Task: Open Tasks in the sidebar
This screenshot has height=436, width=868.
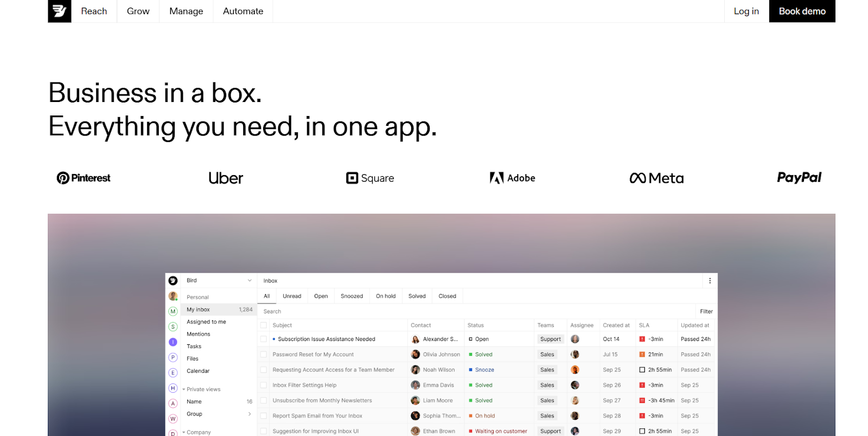Action: (x=194, y=347)
